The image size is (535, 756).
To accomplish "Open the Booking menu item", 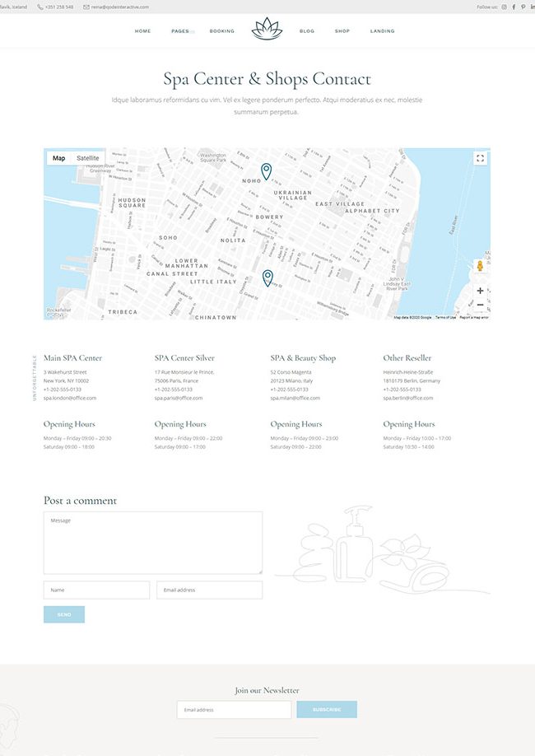I will 221,31.
